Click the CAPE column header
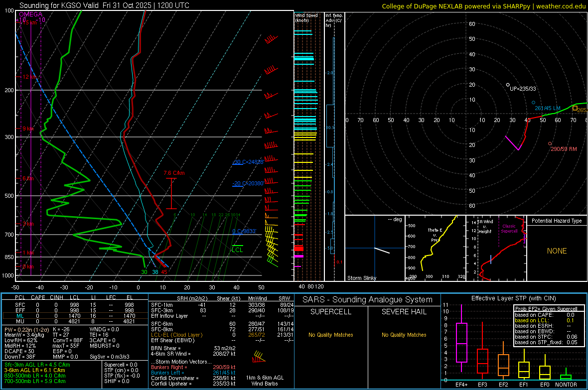 [38, 297]
